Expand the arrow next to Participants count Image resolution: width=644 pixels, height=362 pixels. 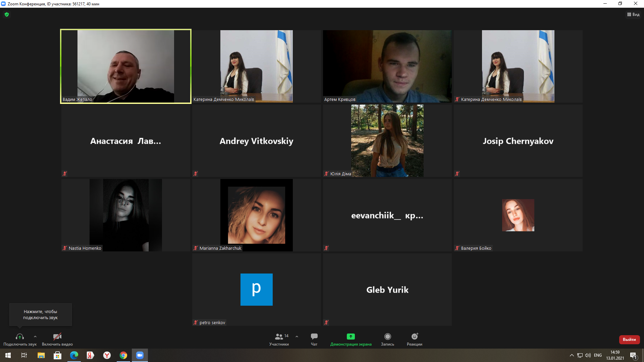297,337
